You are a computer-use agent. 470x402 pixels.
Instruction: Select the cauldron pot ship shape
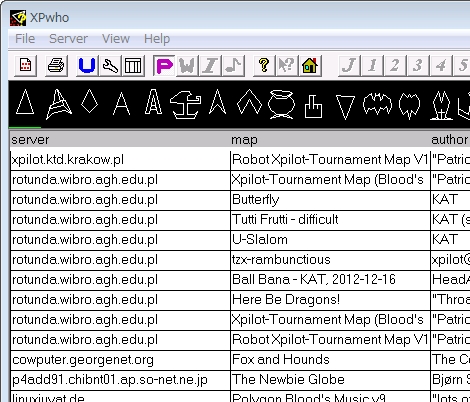click(x=282, y=104)
